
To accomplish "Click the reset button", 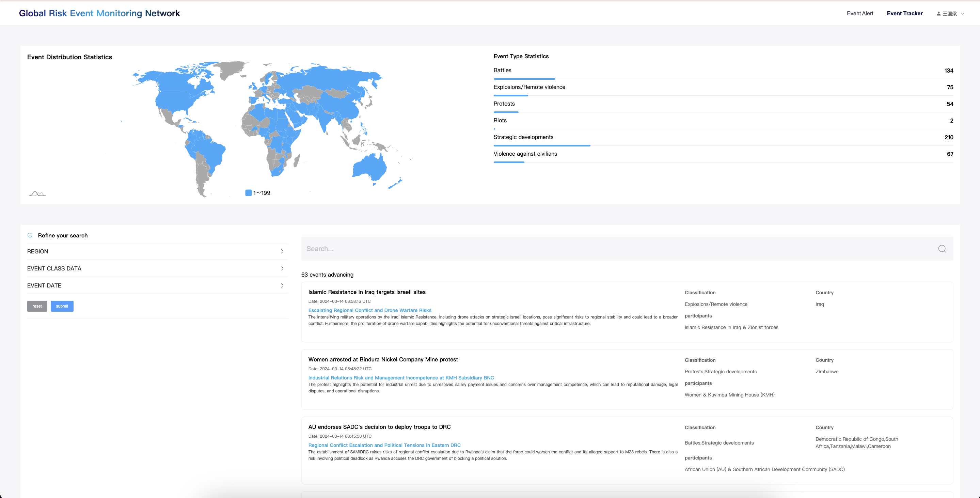I will point(37,306).
